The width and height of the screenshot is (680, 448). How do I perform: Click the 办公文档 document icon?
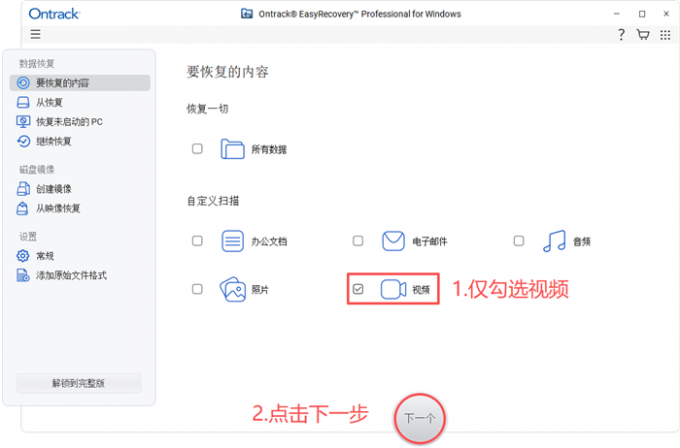[x=232, y=241]
